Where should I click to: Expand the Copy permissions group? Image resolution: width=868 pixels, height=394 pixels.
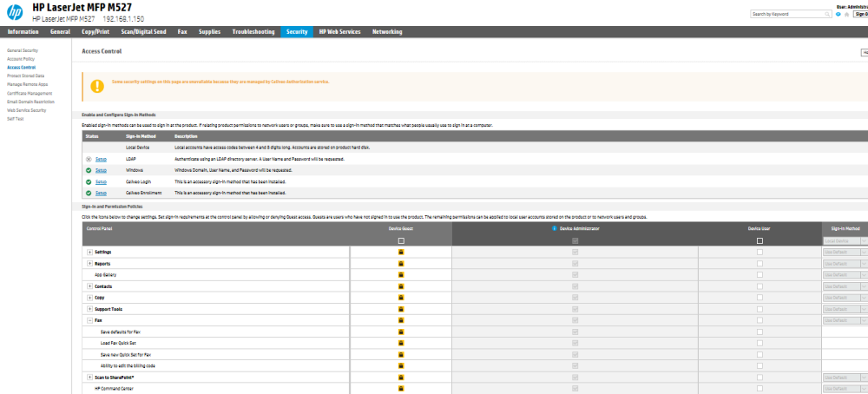89,298
